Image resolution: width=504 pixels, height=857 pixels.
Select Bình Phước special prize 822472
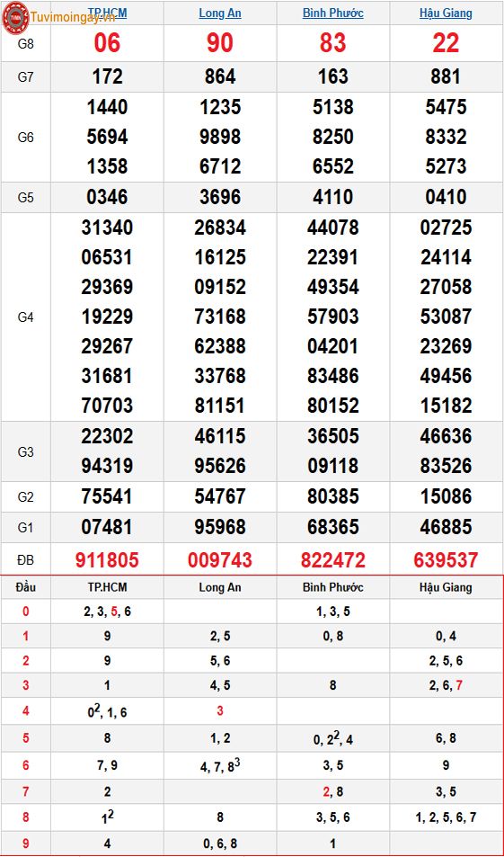pyautogui.click(x=333, y=559)
